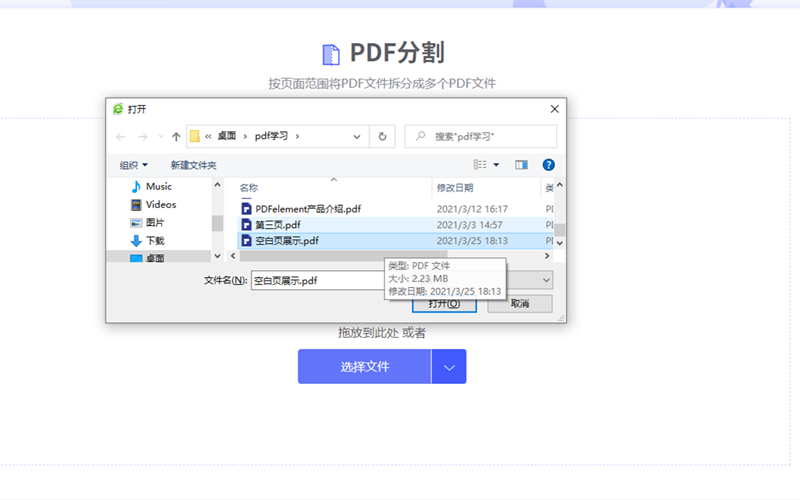
Task: Select the 图片 pictures folder
Action: pos(155,223)
